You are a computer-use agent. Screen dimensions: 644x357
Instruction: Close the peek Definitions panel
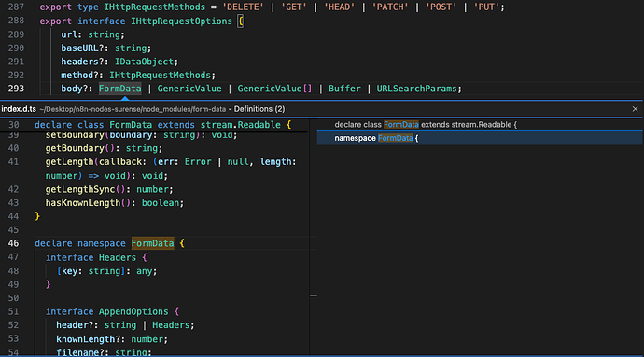[635, 109]
